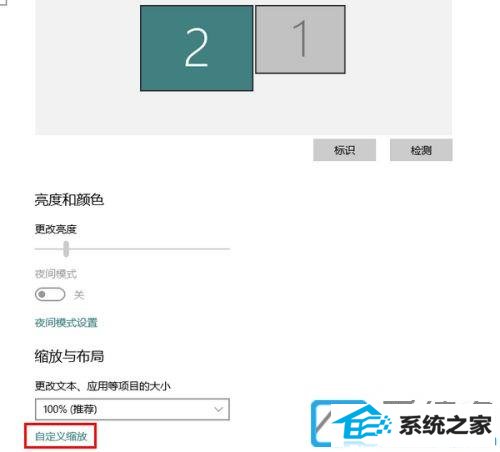Click the grayed-out 夜间模式 label
This screenshot has height=452, width=500.
pos(56,274)
